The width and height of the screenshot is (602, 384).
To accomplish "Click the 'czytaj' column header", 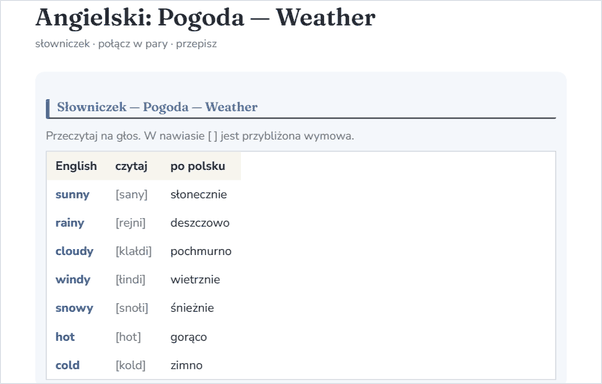I will (131, 166).
